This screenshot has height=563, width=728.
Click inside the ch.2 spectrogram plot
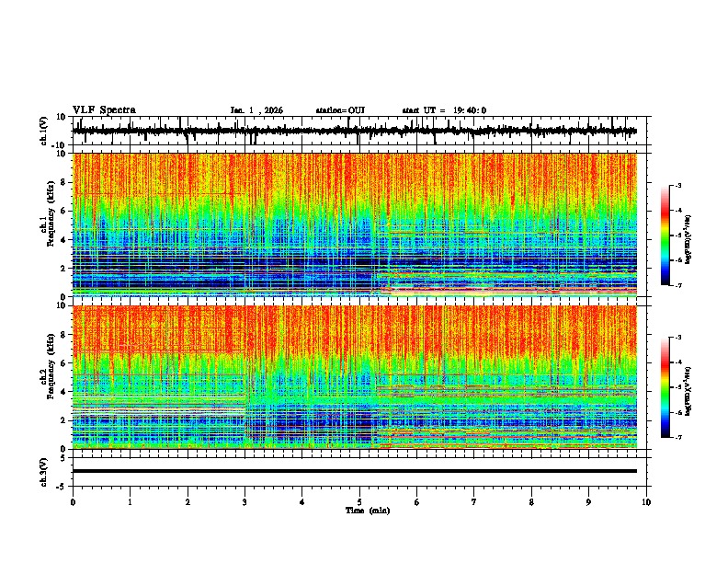tap(355, 377)
